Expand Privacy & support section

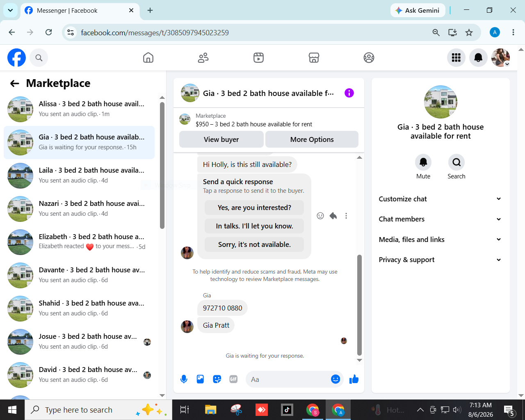click(x=441, y=260)
